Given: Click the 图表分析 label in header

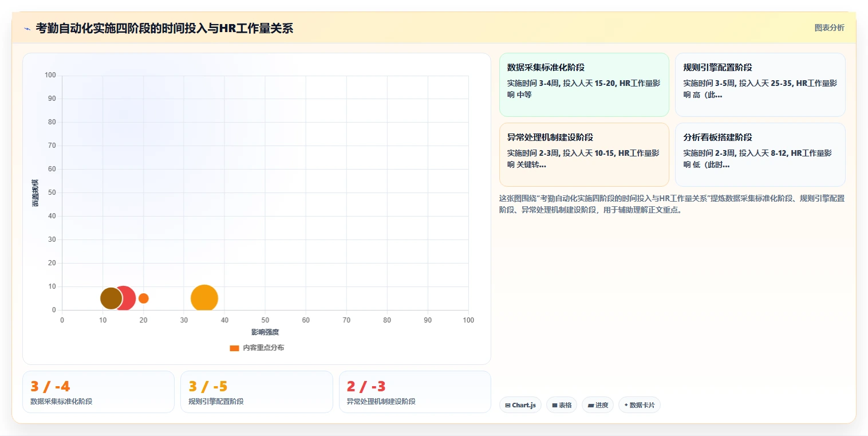Looking at the screenshot, I should 829,28.
